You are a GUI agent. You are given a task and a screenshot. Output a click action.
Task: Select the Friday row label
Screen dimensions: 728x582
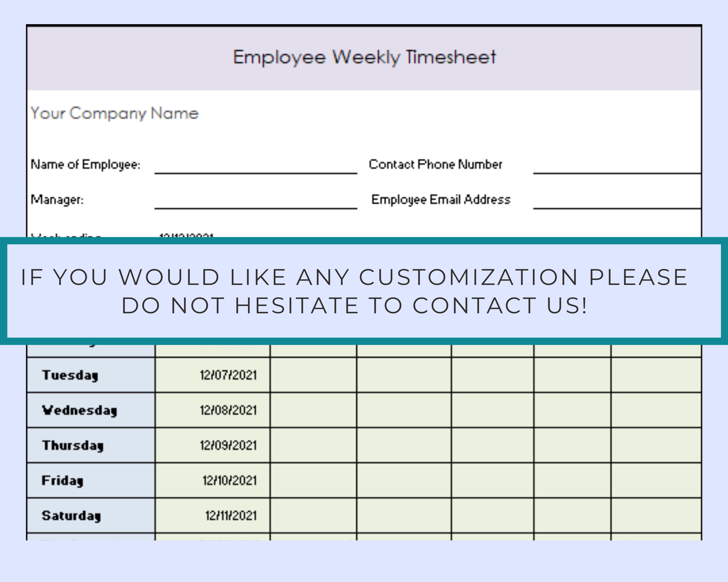pos(62,480)
